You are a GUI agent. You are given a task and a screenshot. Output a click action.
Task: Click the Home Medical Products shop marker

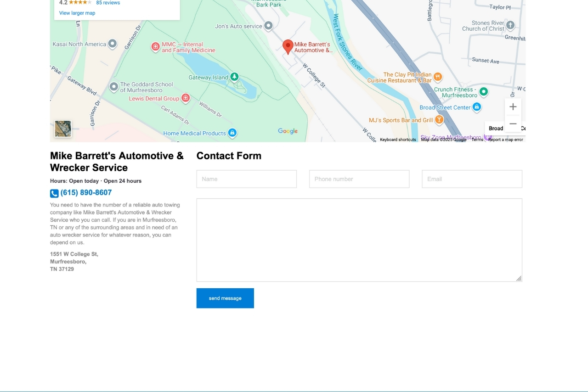(x=232, y=133)
